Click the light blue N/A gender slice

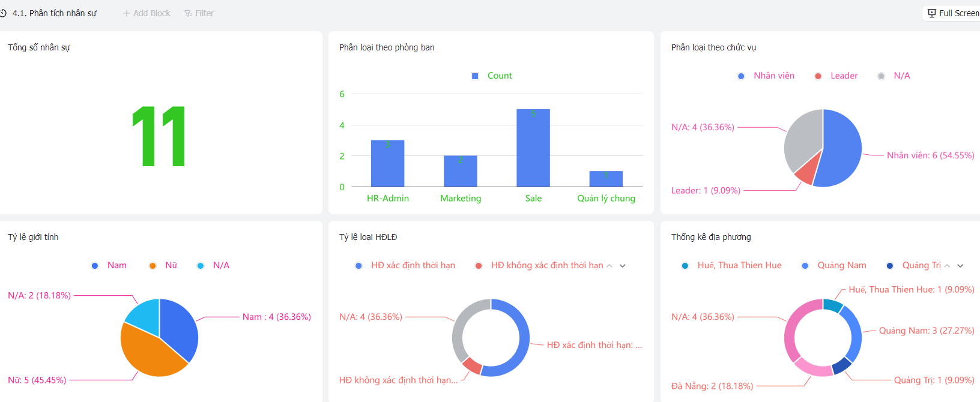[x=144, y=316]
